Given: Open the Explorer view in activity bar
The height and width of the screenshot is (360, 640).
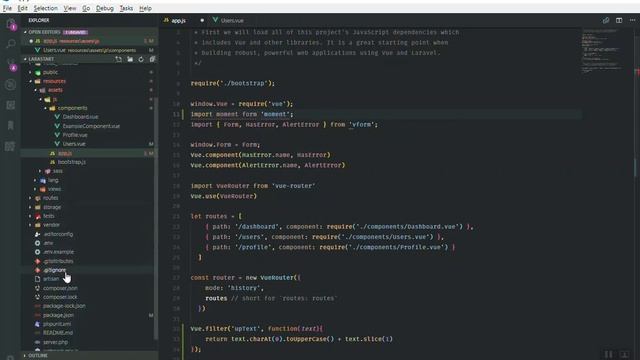Looking at the screenshot, I should coord(11,23).
